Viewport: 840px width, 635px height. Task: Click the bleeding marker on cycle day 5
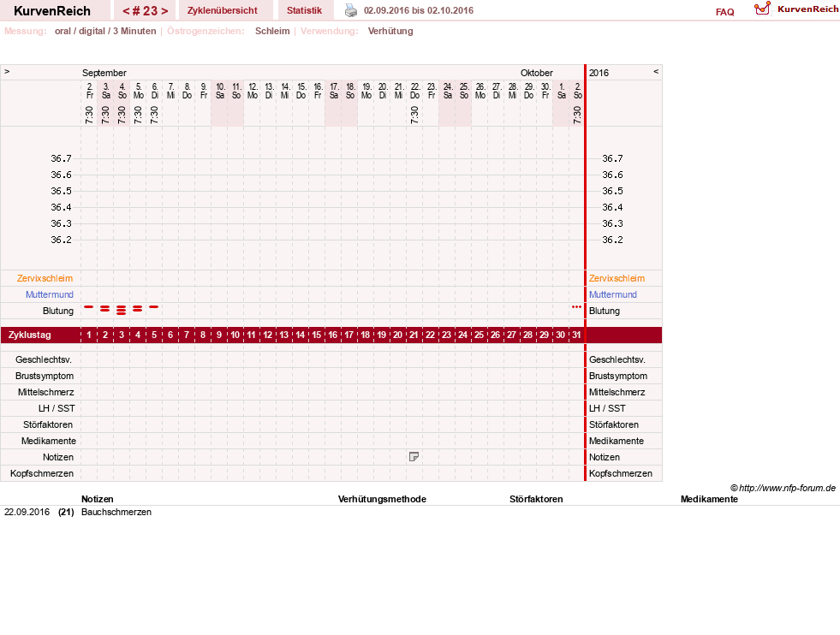[154, 306]
